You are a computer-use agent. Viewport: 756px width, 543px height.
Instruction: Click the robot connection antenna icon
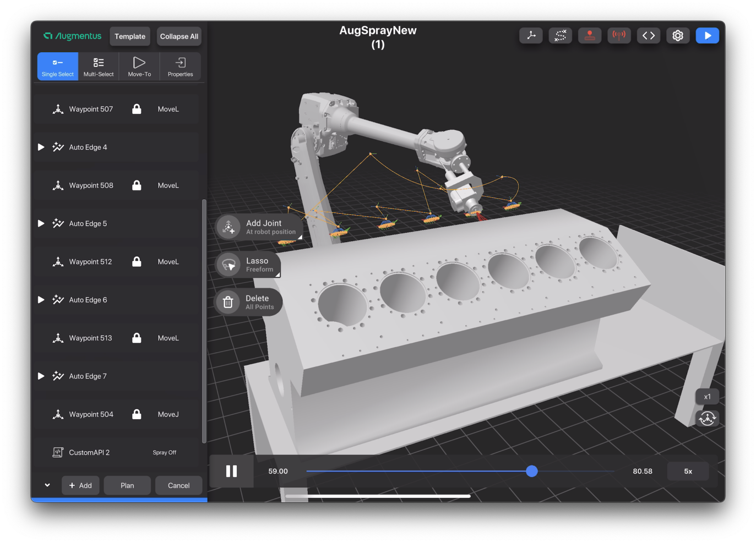pos(619,35)
